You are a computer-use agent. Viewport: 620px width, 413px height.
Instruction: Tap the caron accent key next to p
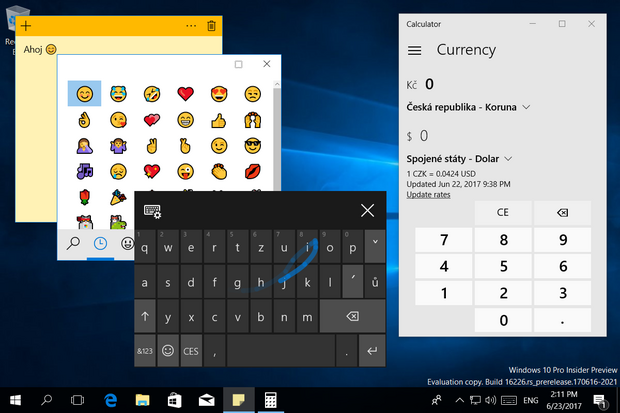(375, 247)
